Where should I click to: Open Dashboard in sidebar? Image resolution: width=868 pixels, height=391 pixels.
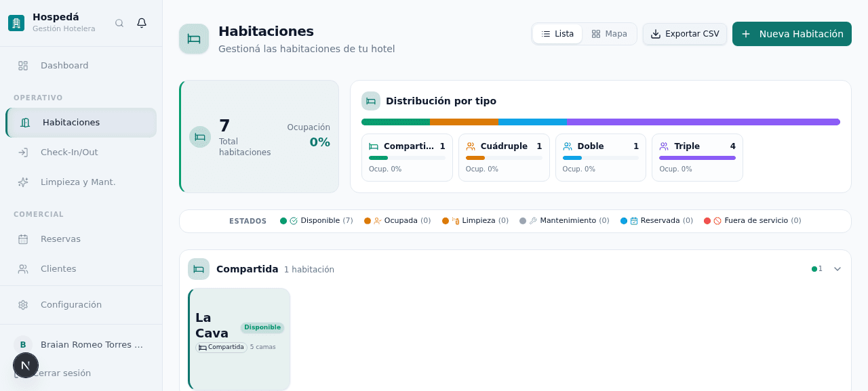pyautogui.click(x=81, y=66)
